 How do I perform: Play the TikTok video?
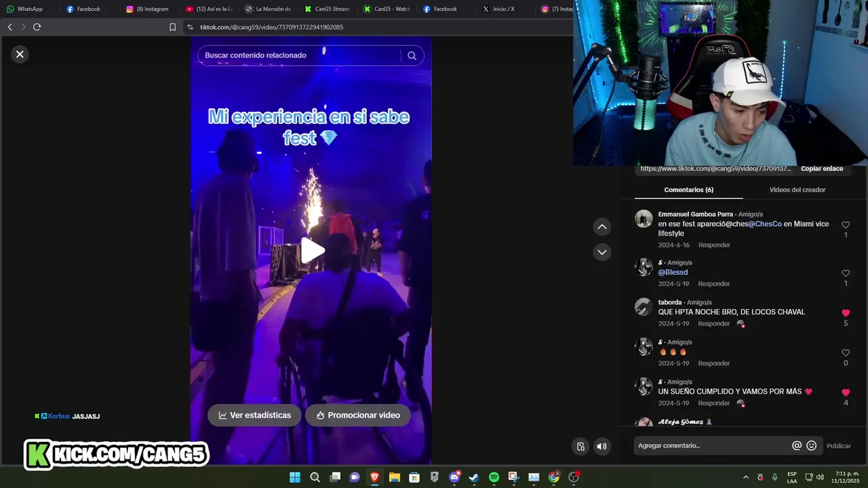pyautogui.click(x=312, y=250)
